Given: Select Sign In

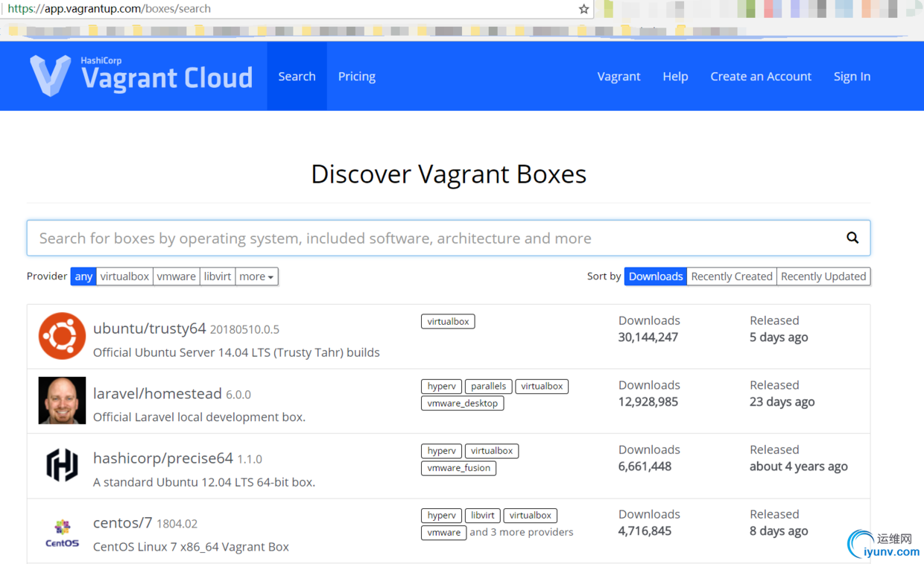Looking at the screenshot, I should pos(852,76).
